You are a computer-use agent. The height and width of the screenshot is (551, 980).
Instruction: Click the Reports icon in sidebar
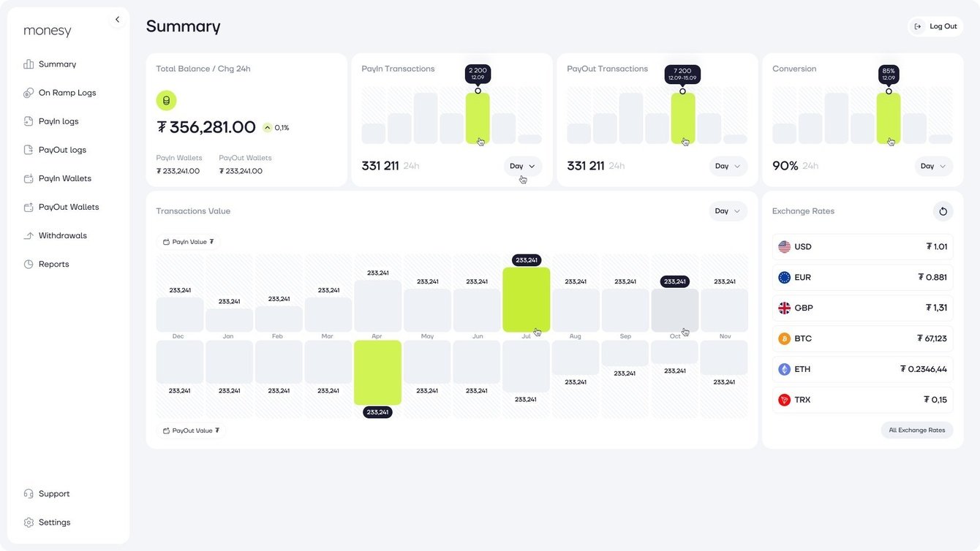29,265
